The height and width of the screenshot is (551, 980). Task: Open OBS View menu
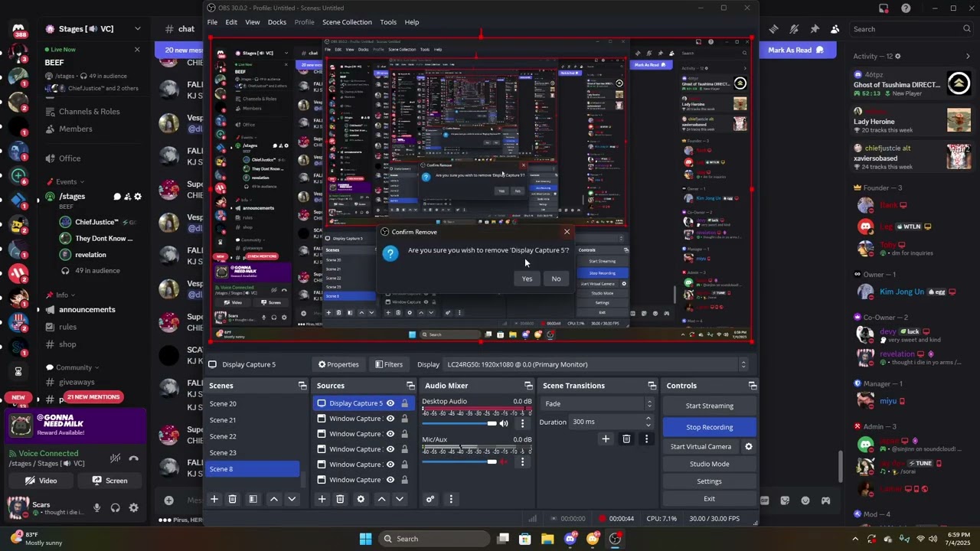click(252, 22)
